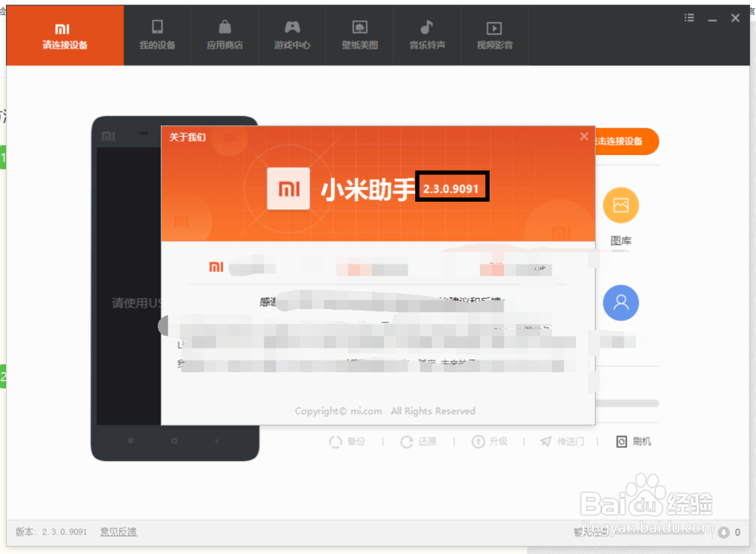
Task: Click the 刷机 flash button
Action: pos(634,441)
